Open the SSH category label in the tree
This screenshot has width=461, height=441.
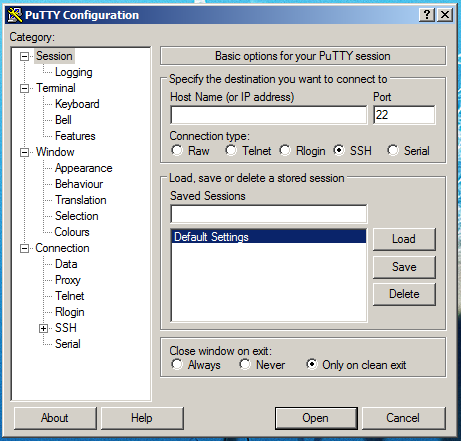coord(66,328)
